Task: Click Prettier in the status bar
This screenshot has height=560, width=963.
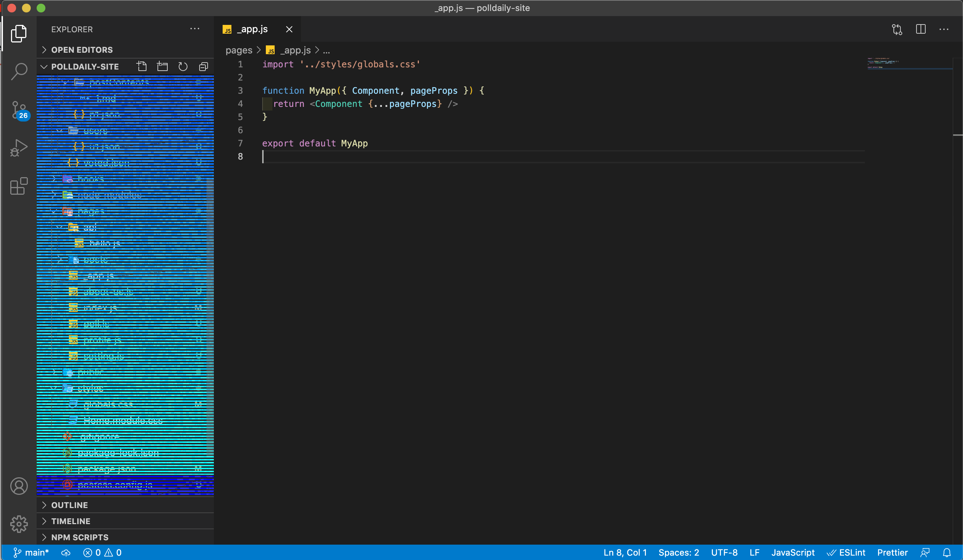Action: (892, 552)
